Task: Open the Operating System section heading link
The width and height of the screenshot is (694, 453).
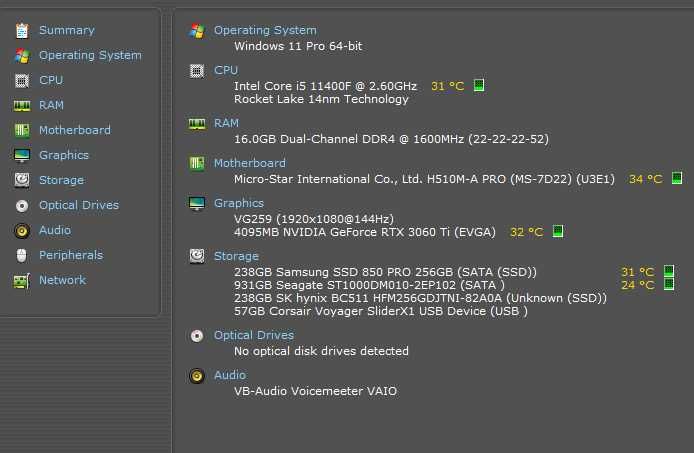Action: 265,30
